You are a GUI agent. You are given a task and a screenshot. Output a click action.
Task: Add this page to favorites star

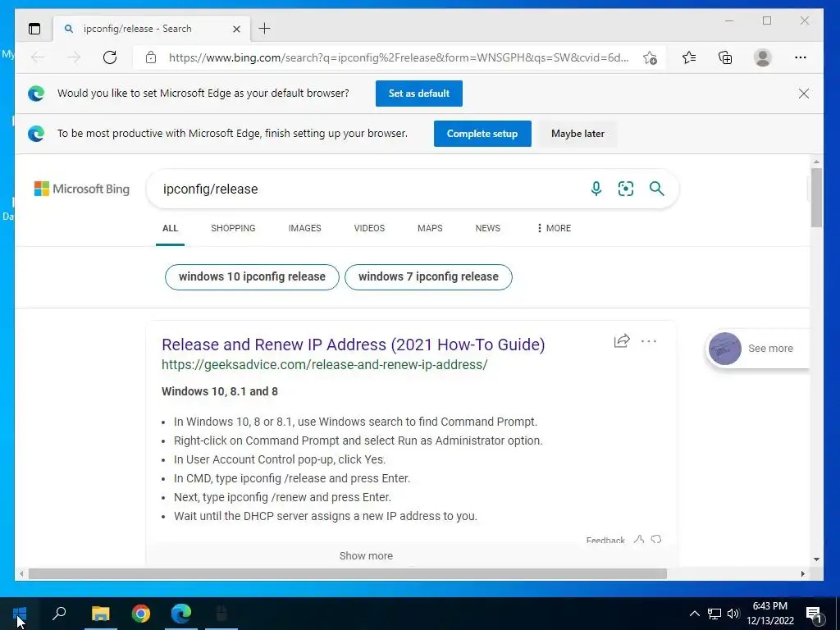point(650,58)
